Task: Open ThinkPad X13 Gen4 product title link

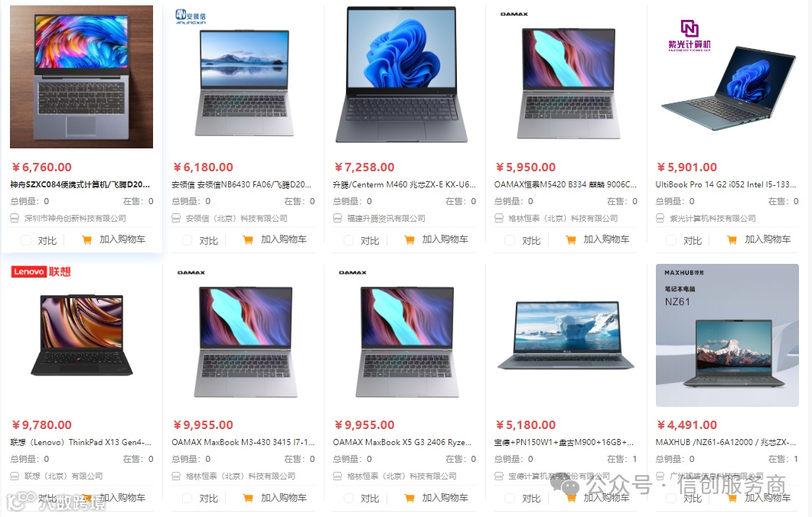Action: 81,443
